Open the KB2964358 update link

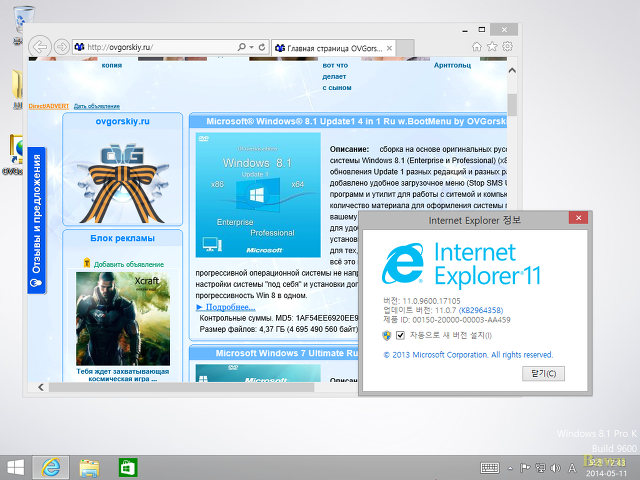[481, 310]
